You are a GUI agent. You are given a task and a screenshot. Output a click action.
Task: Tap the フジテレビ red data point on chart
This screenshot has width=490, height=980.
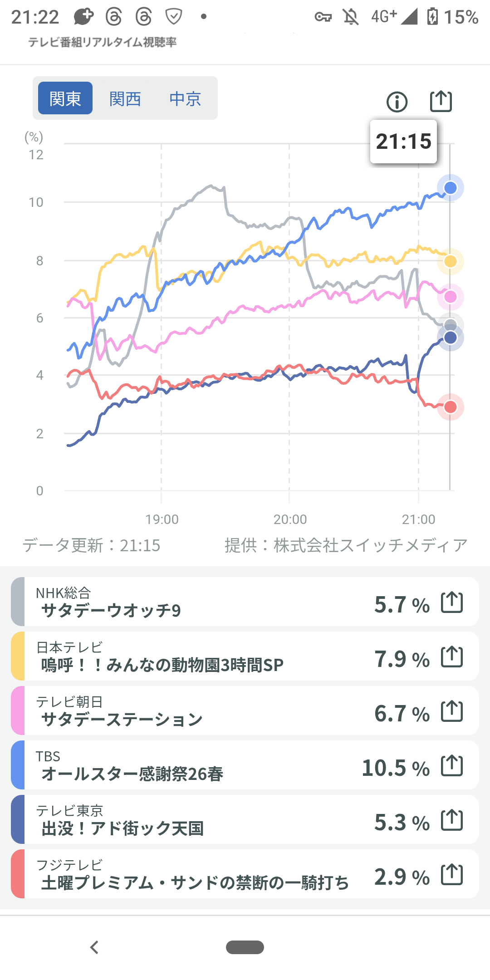[x=450, y=407]
